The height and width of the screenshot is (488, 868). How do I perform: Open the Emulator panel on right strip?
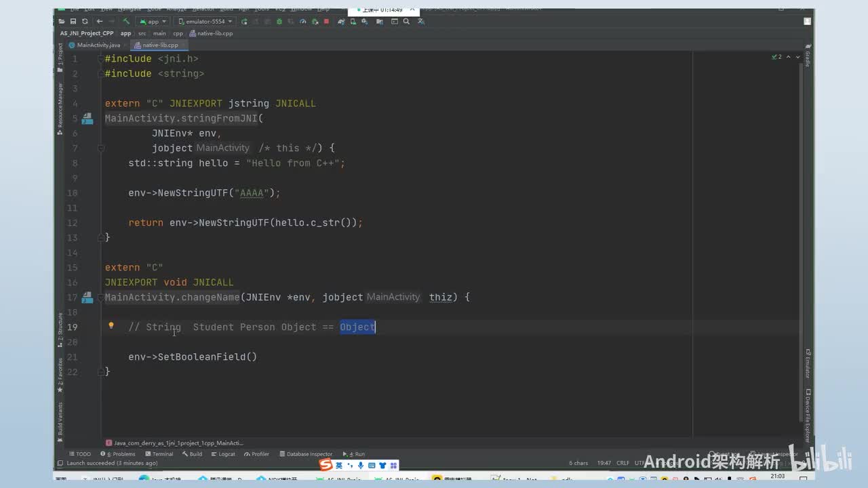click(808, 364)
